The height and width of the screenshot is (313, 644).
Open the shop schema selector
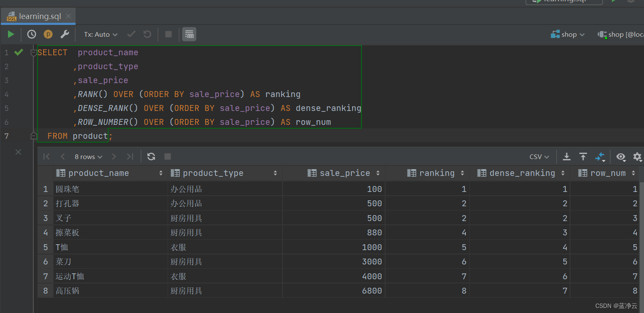tap(568, 34)
